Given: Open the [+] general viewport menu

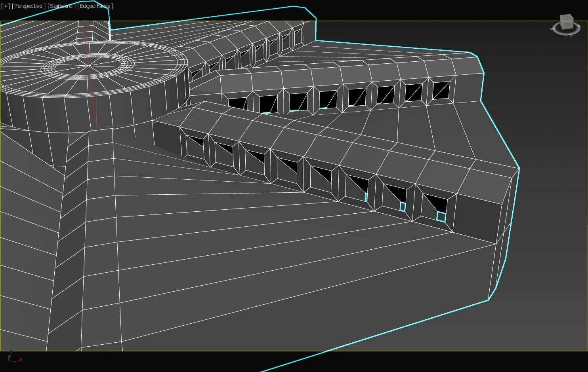Looking at the screenshot, I should click(x=6, y=6).
